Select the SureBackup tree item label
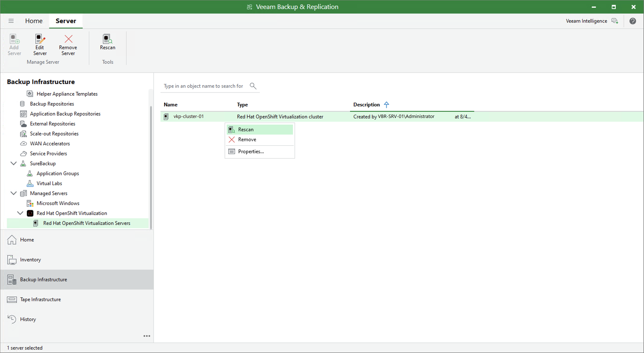 tap(43, 164)
